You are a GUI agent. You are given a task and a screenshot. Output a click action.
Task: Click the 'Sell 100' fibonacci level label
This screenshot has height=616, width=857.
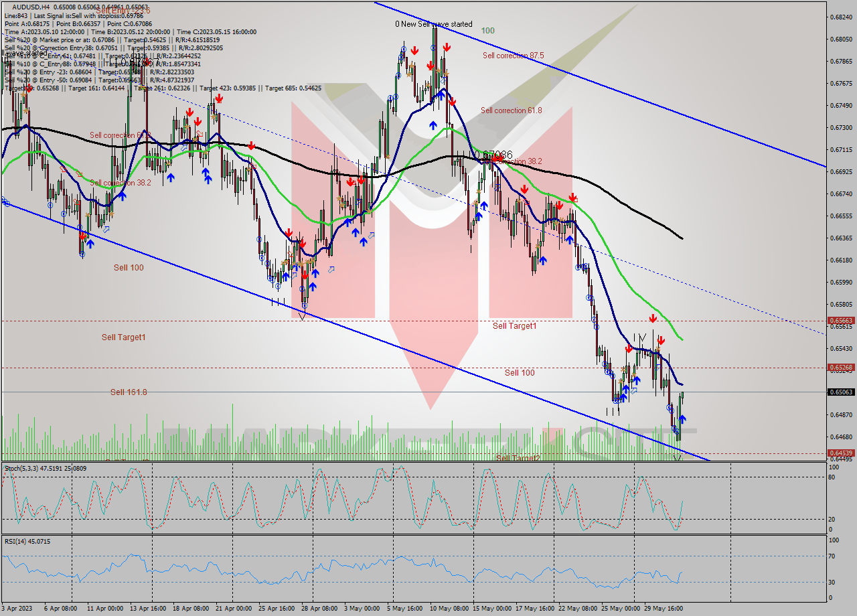tap(522, 373)
